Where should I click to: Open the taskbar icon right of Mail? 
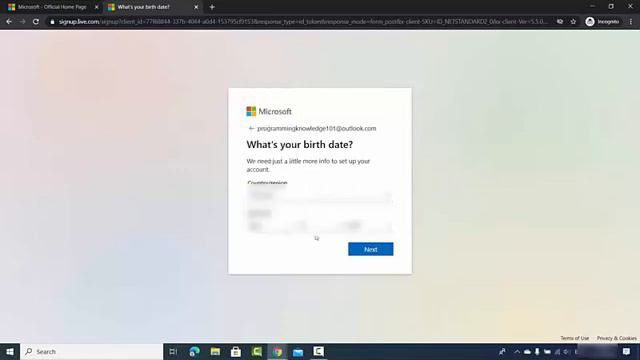click(319, 351)
